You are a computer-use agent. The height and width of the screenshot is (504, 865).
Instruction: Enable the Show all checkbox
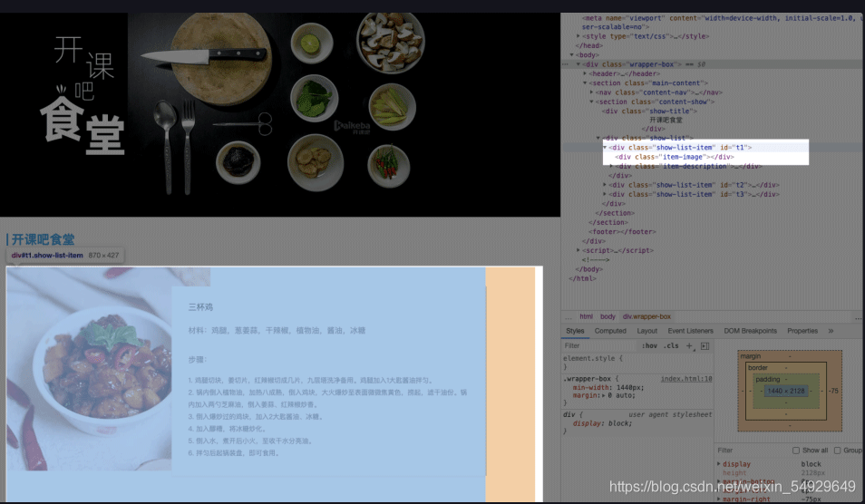coord(796,451)
